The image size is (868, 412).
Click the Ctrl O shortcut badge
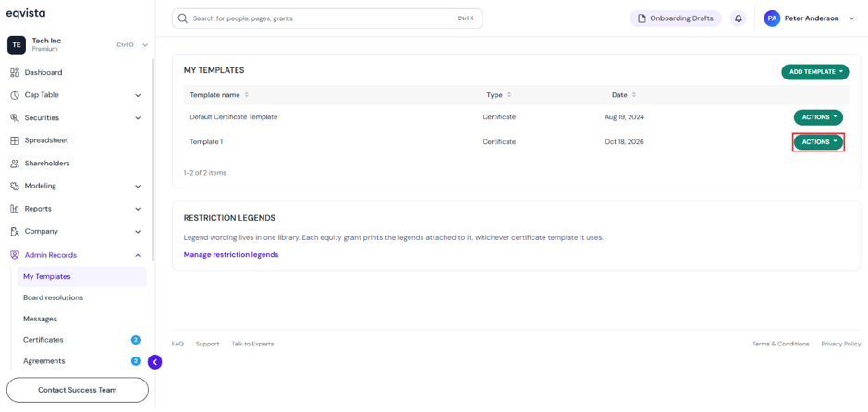(125, 44)
